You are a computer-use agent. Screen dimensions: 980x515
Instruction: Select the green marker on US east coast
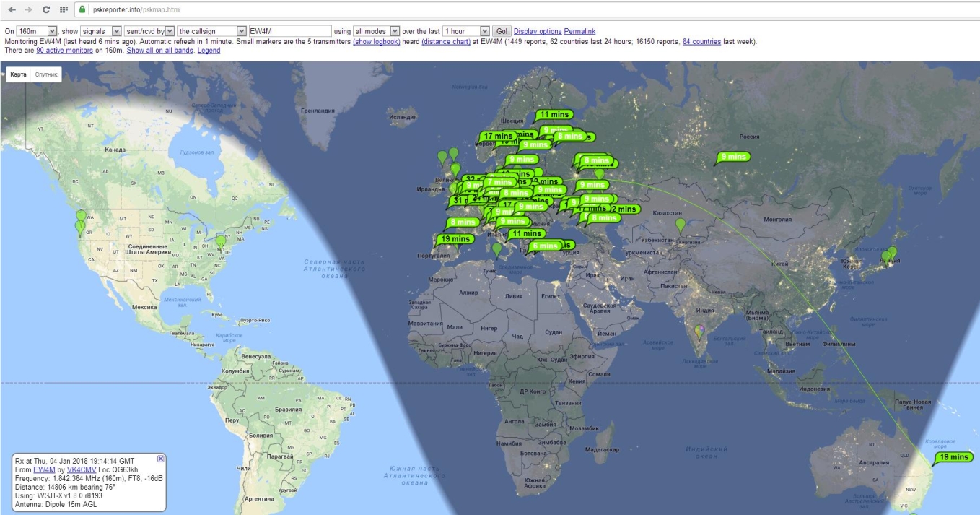click(220, 241)
